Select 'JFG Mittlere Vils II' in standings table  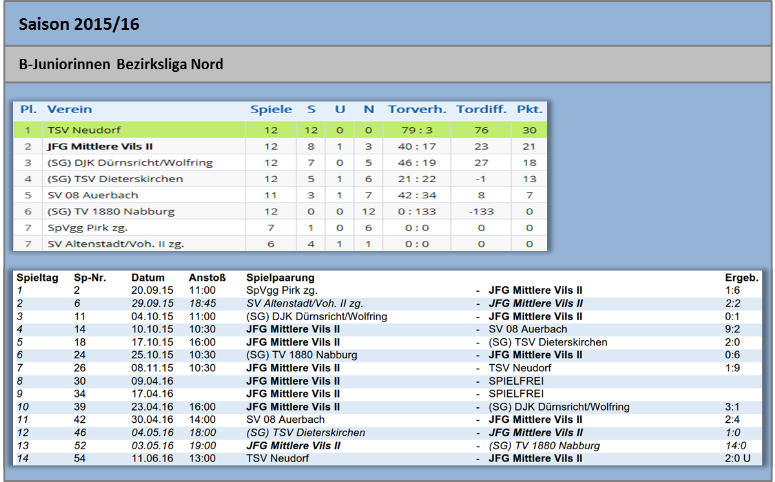tap(100, 146)
